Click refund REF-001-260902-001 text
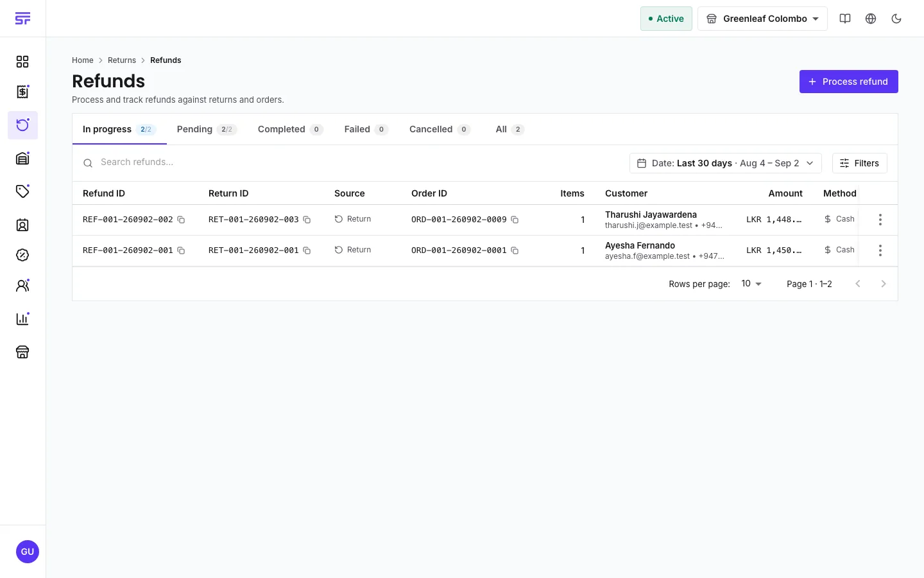The image size is (924, 578). coord(128,250)
